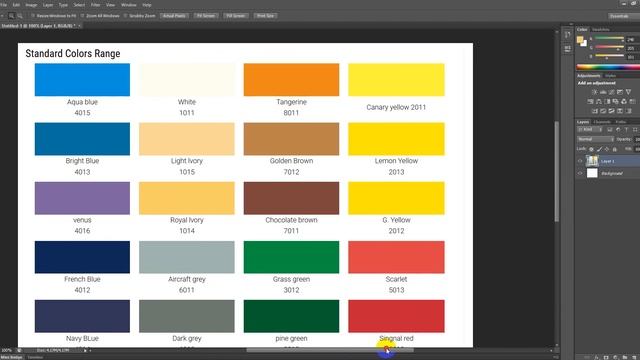Close the Untitled-1 document tab
Viewport: 640px width, 360px height.
click(80, 26)
